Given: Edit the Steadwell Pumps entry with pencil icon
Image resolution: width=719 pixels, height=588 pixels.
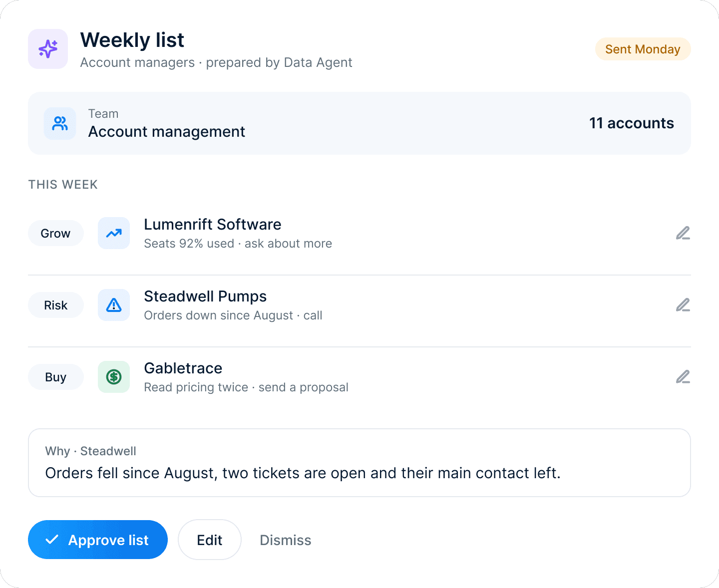Looking at the screenshot, I should coord(683,305).
